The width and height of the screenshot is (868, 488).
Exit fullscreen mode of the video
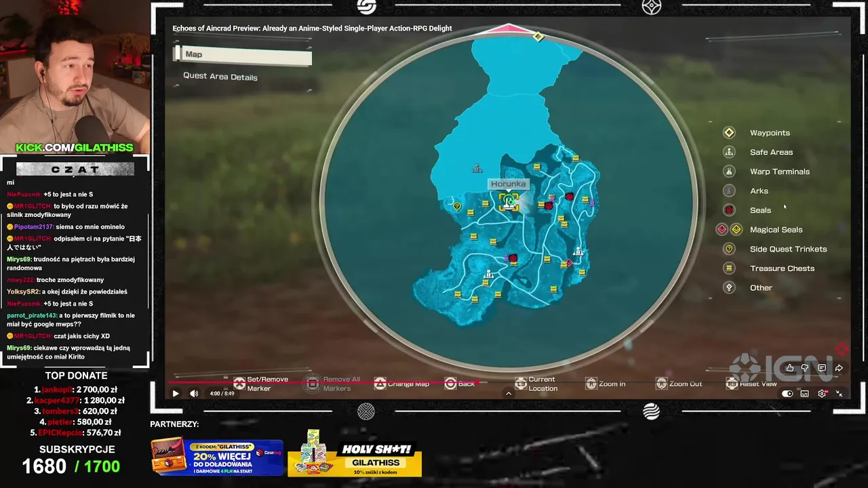(x=840, y=394)
